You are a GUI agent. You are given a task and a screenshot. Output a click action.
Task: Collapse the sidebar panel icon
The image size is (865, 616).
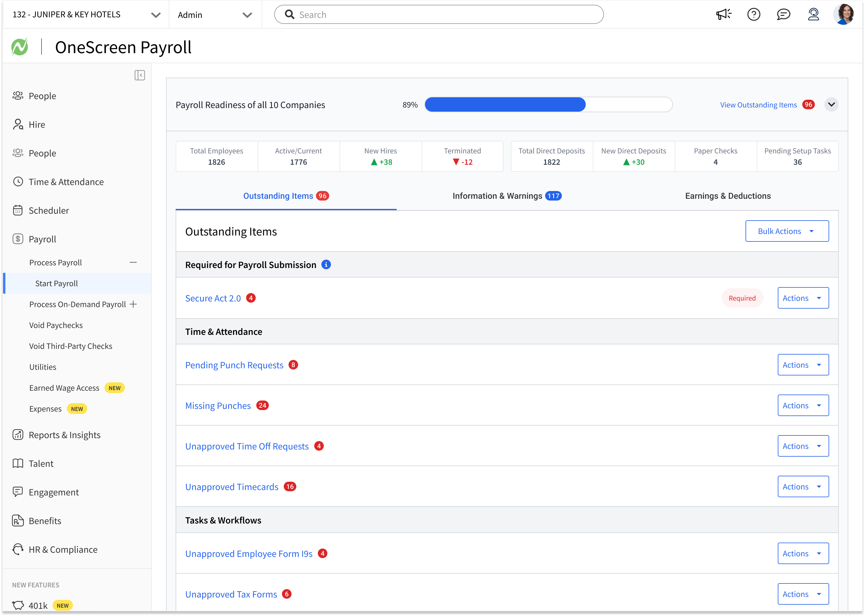pyautogui.click(x=139, y=75)
